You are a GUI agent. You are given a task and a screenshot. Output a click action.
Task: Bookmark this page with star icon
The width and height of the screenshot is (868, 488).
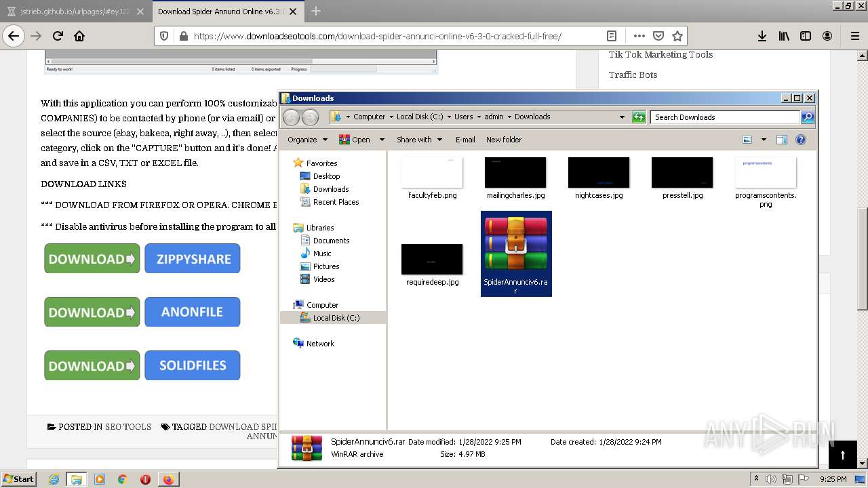(677, 36)
